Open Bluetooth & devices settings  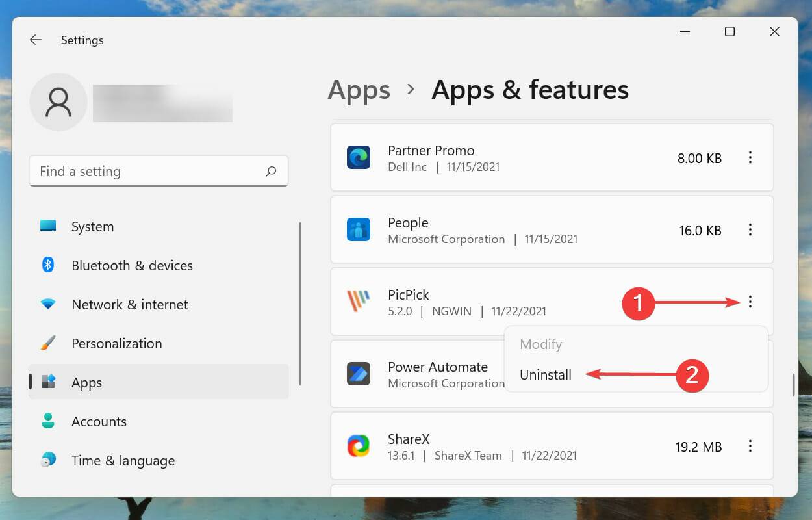tap(159, 266)
